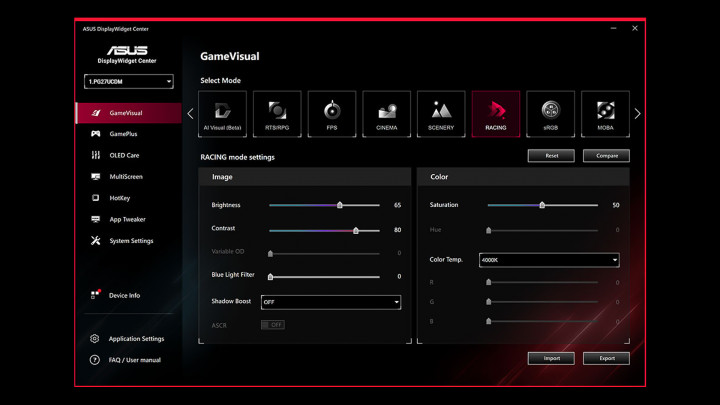
Task: Show more modes with right arrow
Action: coord(637,113)
